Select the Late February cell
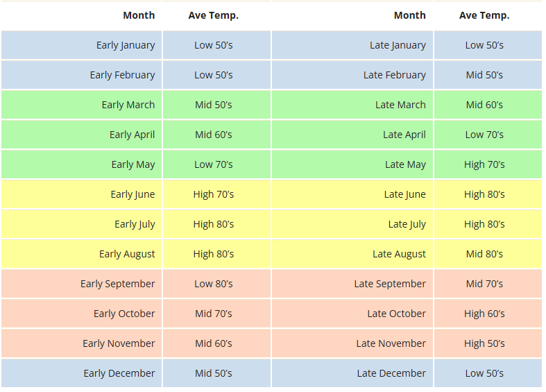546x392 pixels. pos(352,75)
